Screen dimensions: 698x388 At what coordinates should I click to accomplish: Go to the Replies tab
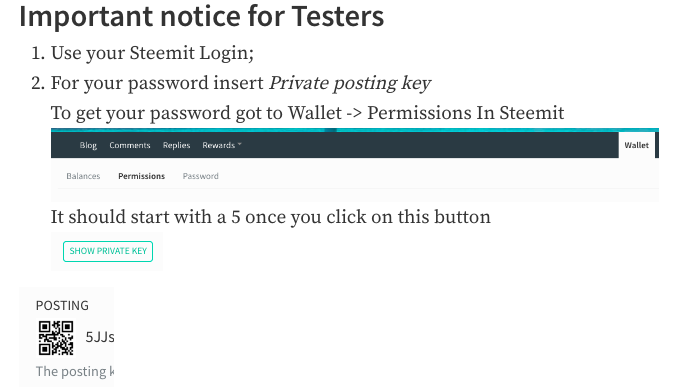click(x=176, y=145)
